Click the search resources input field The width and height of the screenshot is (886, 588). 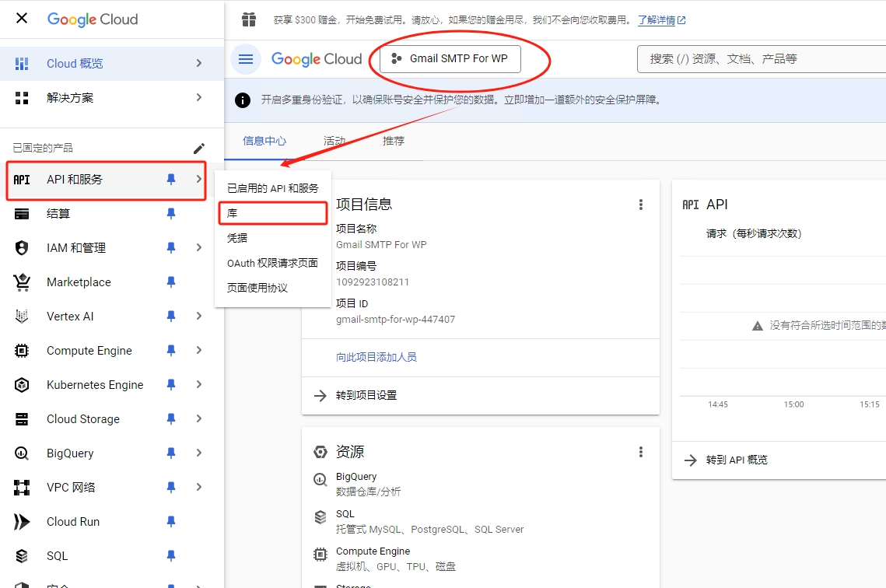pos(761,59)
